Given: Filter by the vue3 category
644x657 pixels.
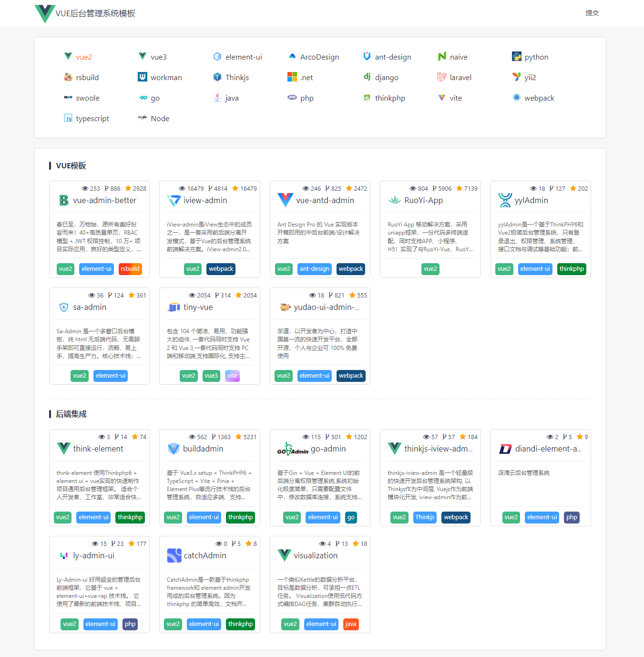Looking at the screenshot, I should (153, 57).
